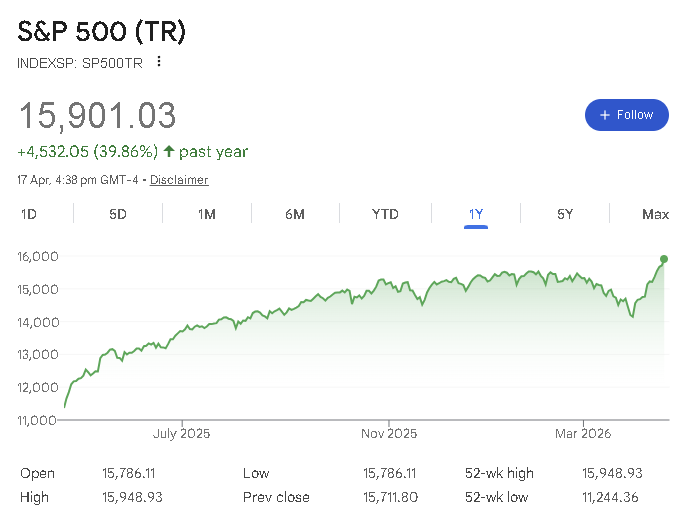Click the 52-wk low value 11,244.36
This screenshot has width=684, height=517.
point(610,497)
